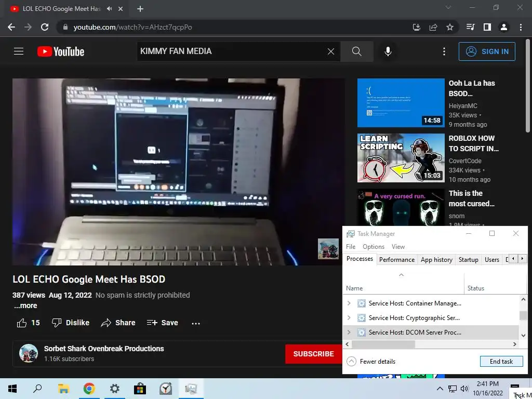Open YouTube hamburger guide menu
This screenshot has height=399, width=532.
coord(19,51)
